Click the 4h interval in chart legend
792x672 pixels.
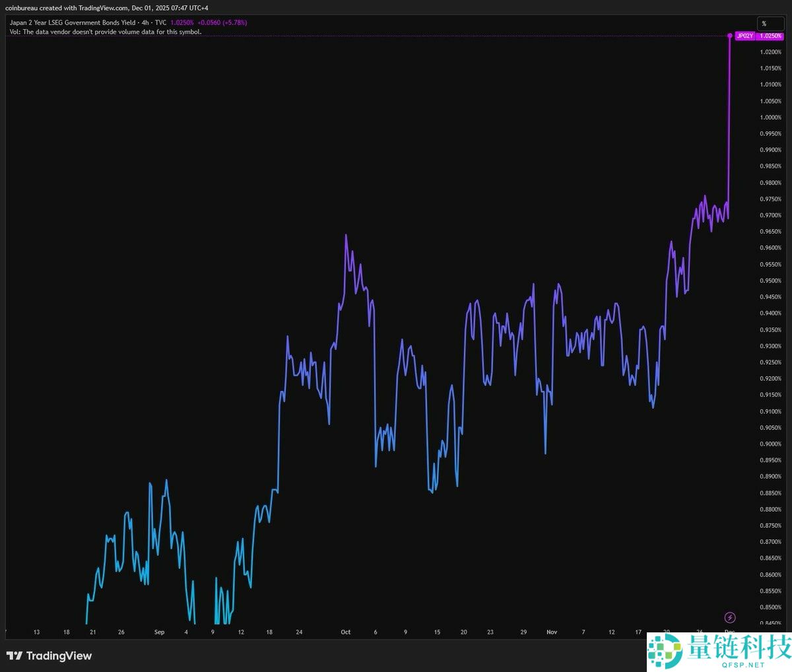tap(145, 22)
